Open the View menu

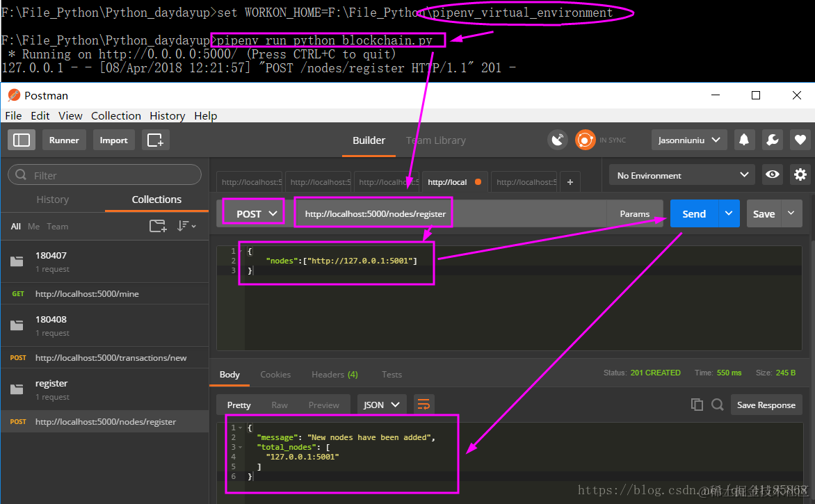coord(70,115)
